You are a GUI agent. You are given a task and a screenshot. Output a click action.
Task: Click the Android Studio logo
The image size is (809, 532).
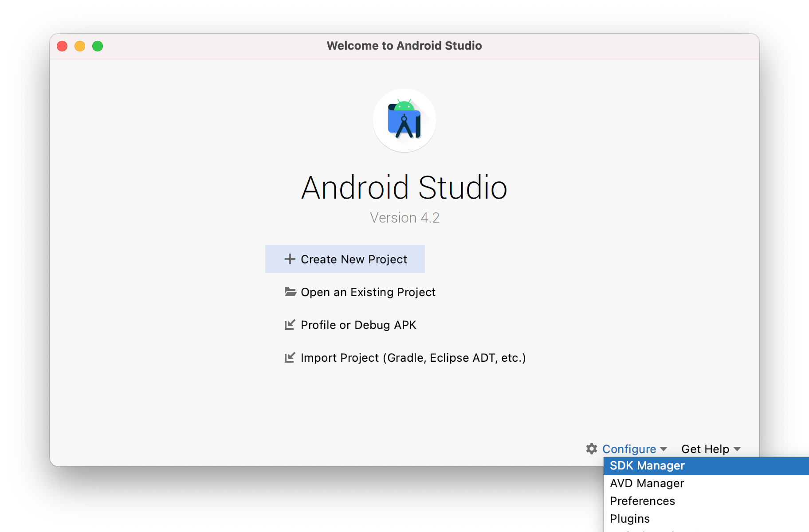click(404, 120)
